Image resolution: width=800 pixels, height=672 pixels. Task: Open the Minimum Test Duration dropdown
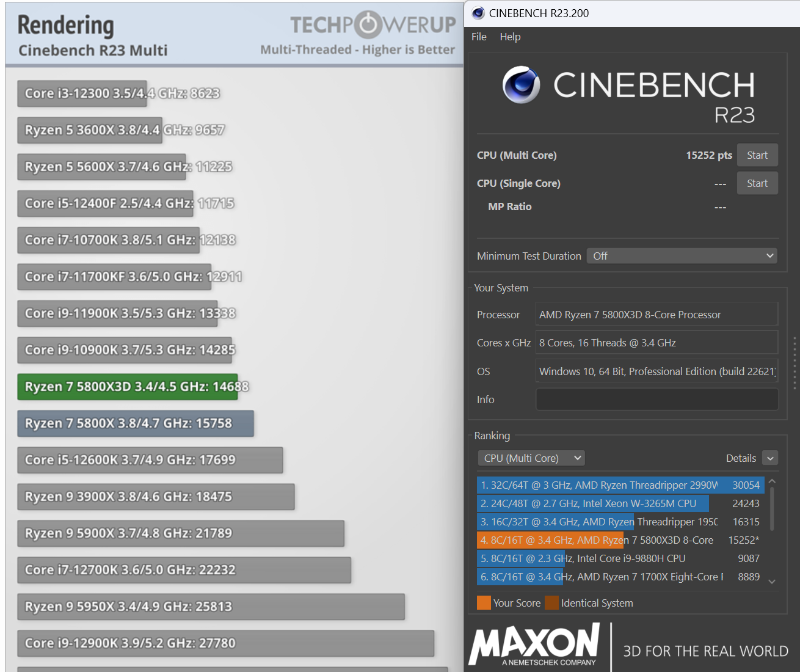(x=682, y=256)
